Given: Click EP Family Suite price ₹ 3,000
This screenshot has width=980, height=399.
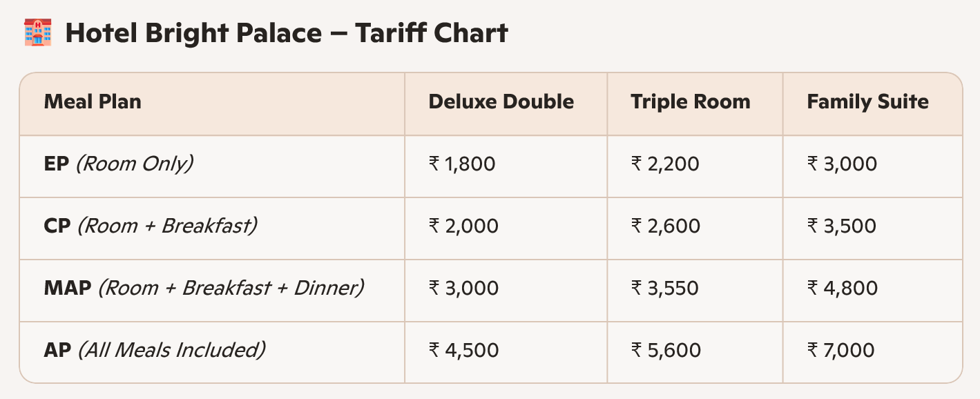Looking at the screenshot, I should 842,164.
